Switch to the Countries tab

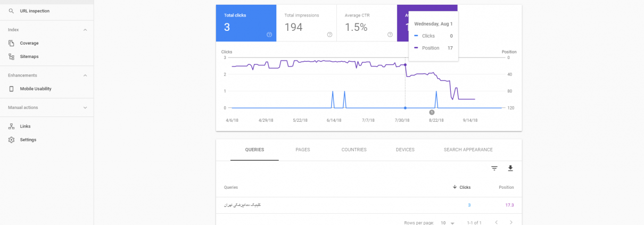354,150
